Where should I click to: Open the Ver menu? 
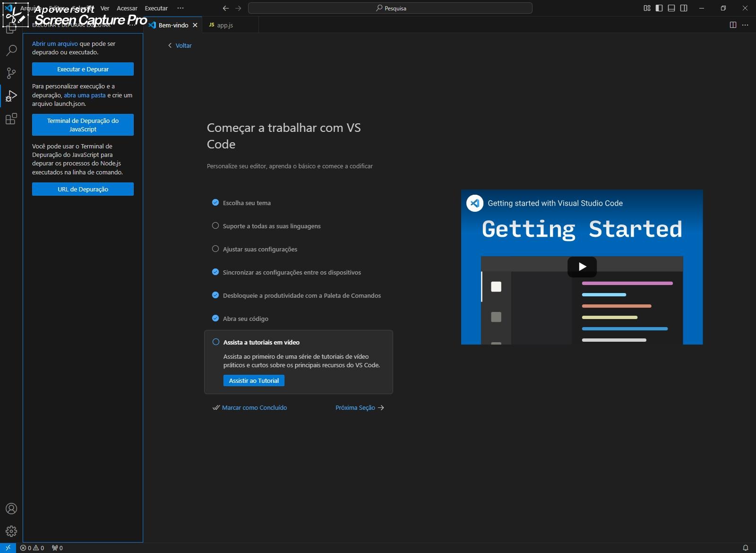[x=105, y=8]
